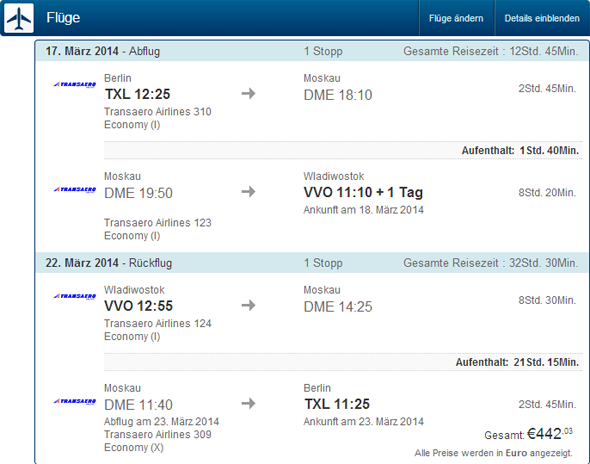This screenshot has height=464, width=590.
Task: Click the Flüge section title
Action: pos(63,18)
